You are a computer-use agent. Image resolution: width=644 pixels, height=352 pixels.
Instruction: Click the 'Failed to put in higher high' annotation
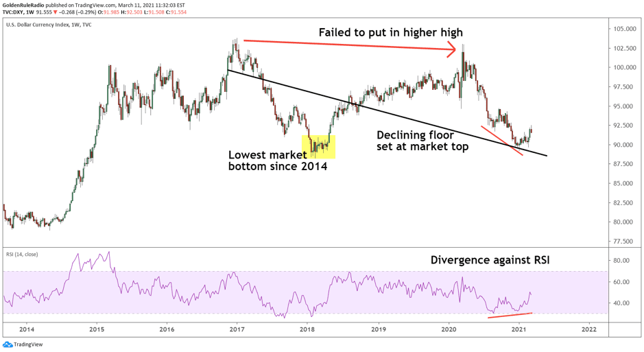(x=391, y=32)
